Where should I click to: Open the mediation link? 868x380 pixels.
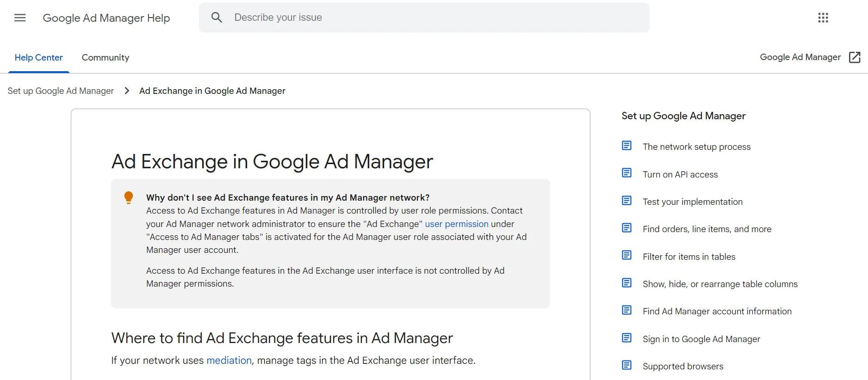[229, 361]
